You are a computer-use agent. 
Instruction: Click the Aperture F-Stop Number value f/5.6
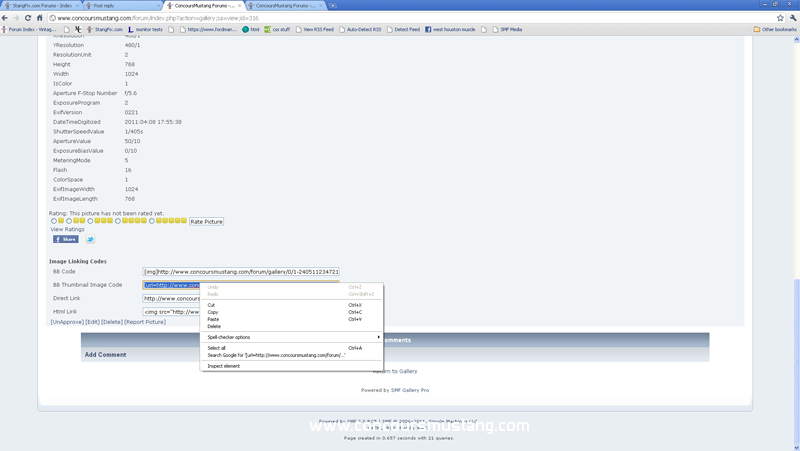131,93
